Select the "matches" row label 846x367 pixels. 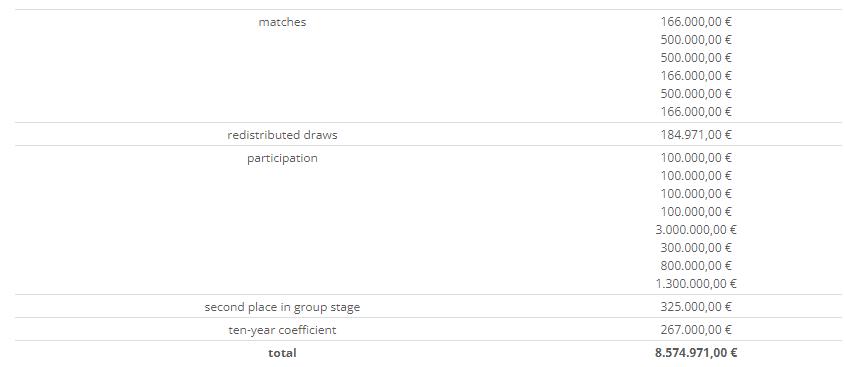pos(282,22)
